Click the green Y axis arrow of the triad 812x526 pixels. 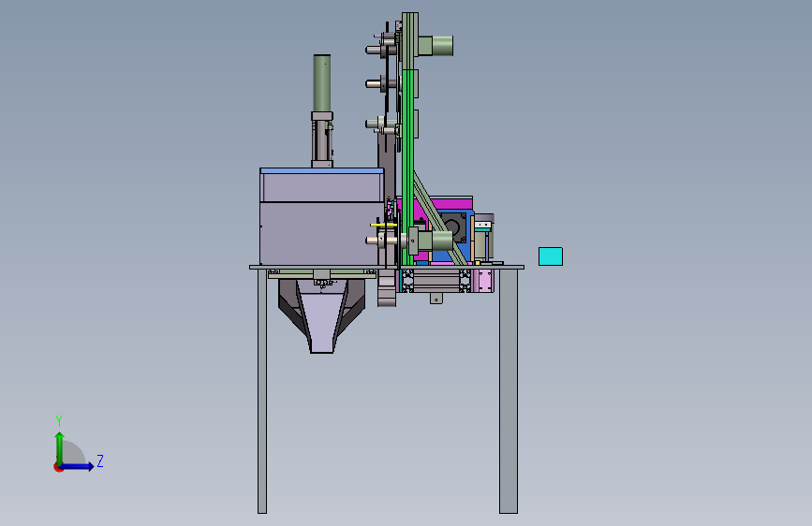[x=60, y=447]
